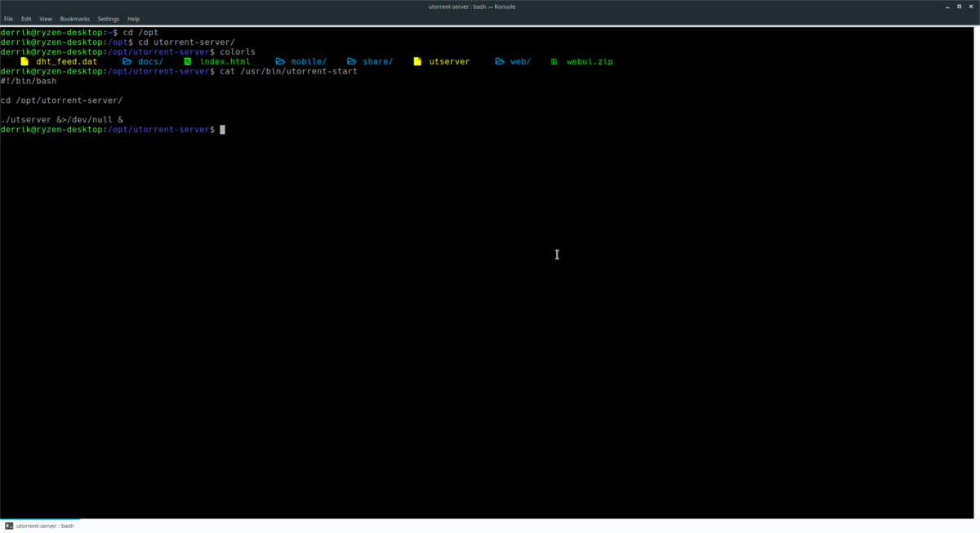The image size is (980, 533).
Task: Open the File menu
Action: (x=8, y=19)
